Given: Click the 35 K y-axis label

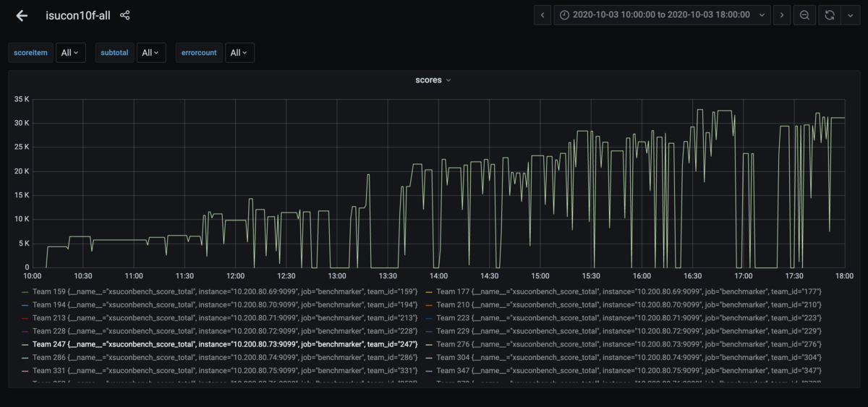Looking at the screenshot, I should click(x=22, y=99).
